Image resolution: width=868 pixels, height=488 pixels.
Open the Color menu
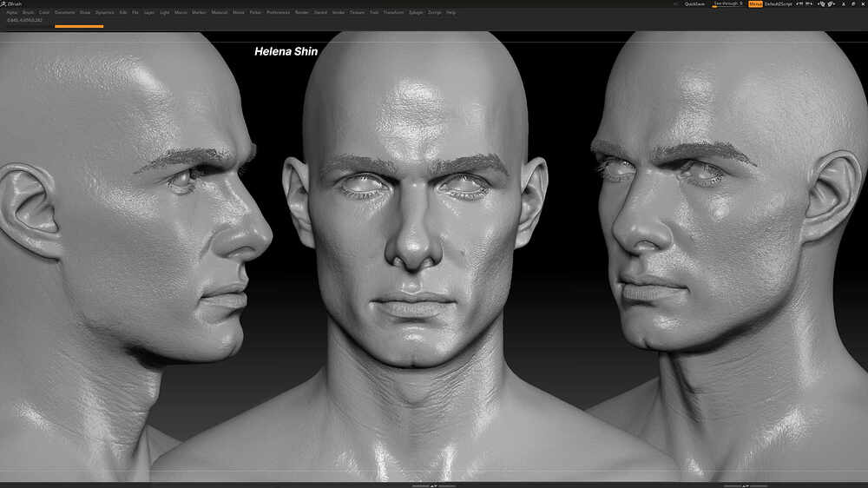pos(44,12)
